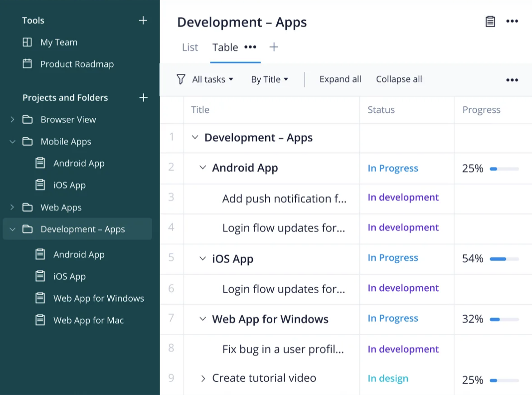Switch to the List tab
The height and width of the screenshot is (395, 532).
click(190, 48)
